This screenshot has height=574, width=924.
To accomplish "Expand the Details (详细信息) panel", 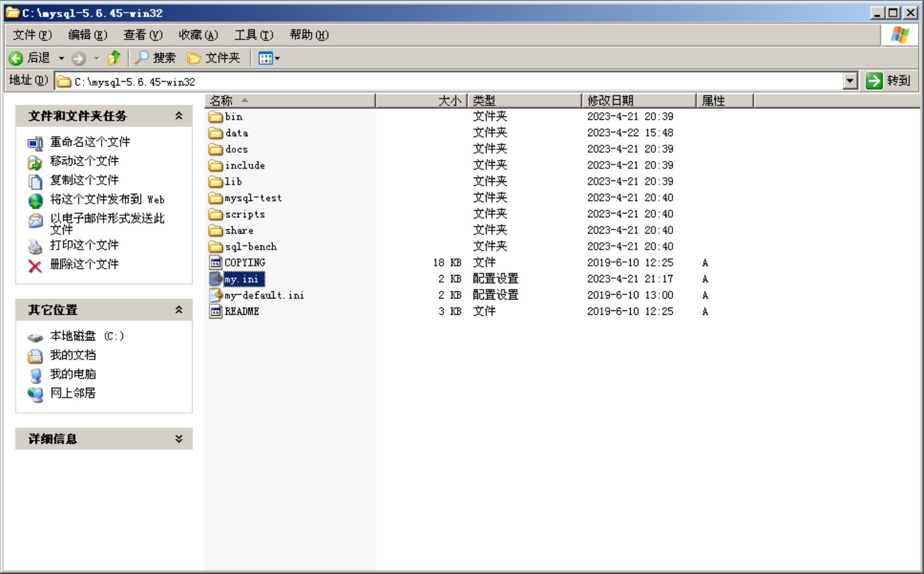I will click(178, 438).
